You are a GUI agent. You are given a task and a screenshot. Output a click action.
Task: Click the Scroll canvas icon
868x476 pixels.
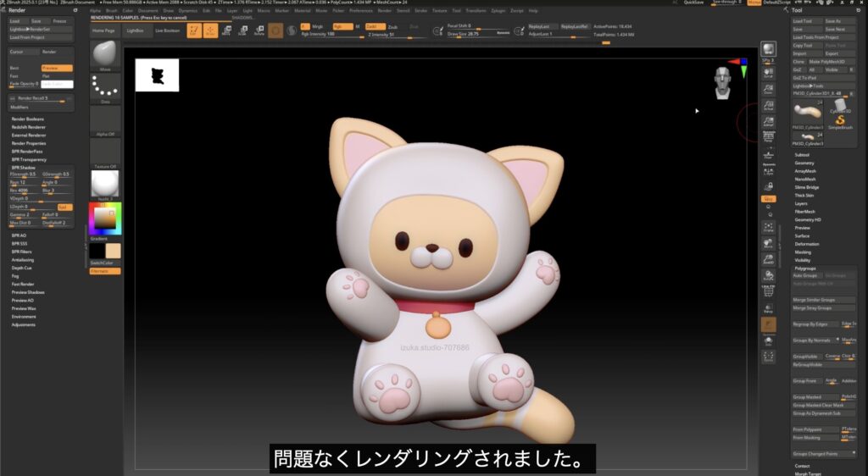click(x=768, y=73)
